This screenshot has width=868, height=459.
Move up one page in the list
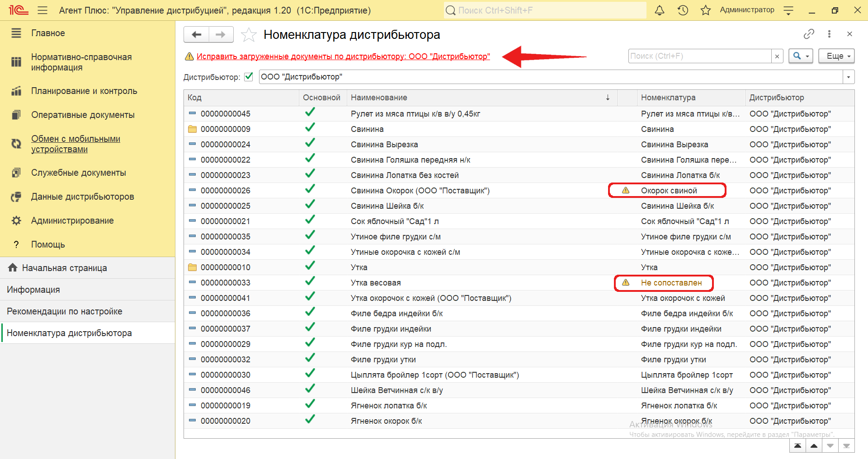point(814,446)
